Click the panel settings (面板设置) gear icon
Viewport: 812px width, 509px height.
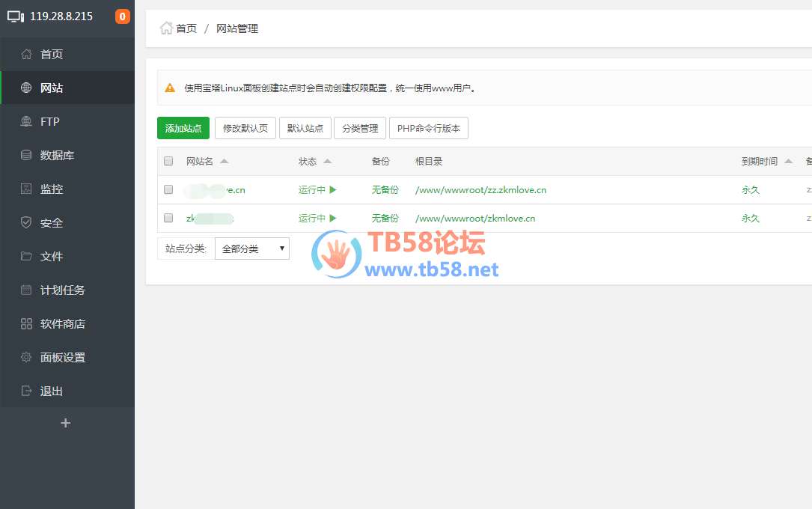coord(27,357)
